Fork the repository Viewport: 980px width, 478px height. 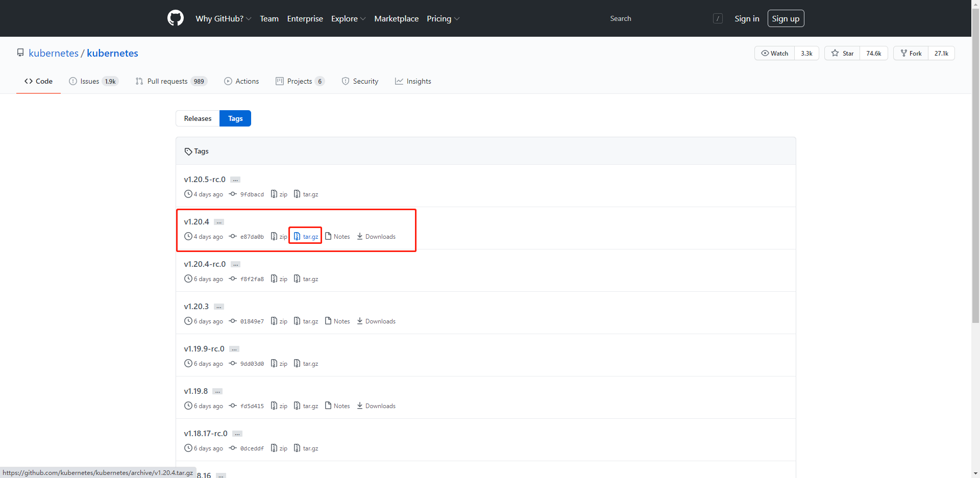click(911, 53)
